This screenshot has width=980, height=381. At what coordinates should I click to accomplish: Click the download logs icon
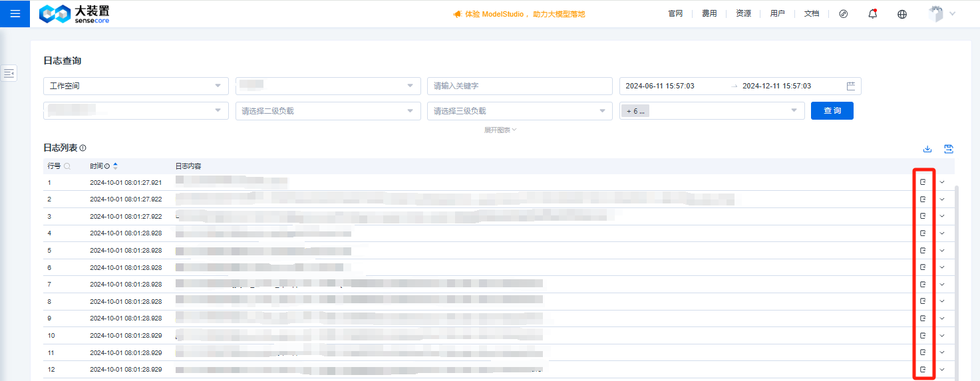(927, 149)
